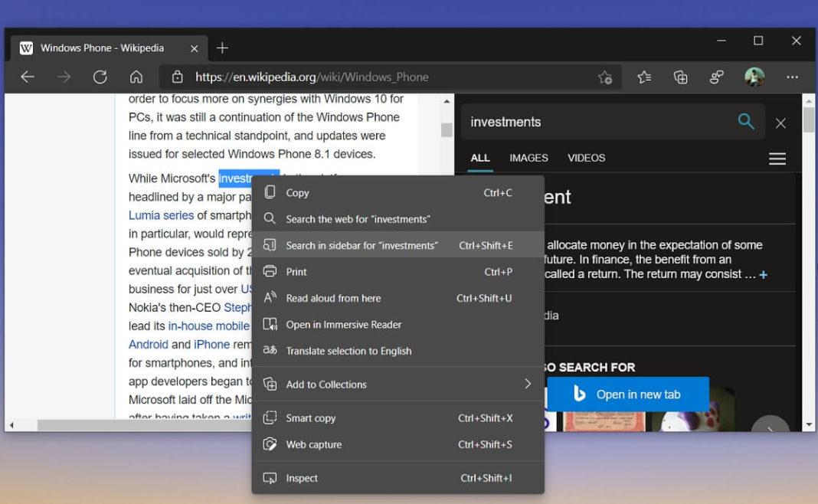The width and height of the screenshot is (818, 504).
Task: Click the magnifier icon in sidebar search
Action: (x=746, y=122)
